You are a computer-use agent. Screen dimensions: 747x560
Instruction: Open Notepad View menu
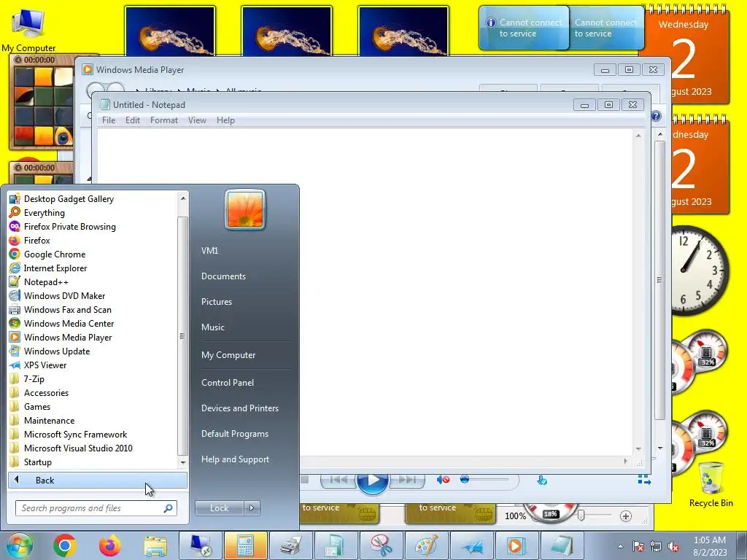click(197, 120)
